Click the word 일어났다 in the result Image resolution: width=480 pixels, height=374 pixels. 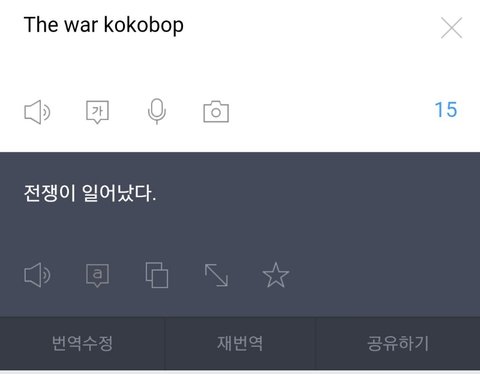[x=119, y=193]
